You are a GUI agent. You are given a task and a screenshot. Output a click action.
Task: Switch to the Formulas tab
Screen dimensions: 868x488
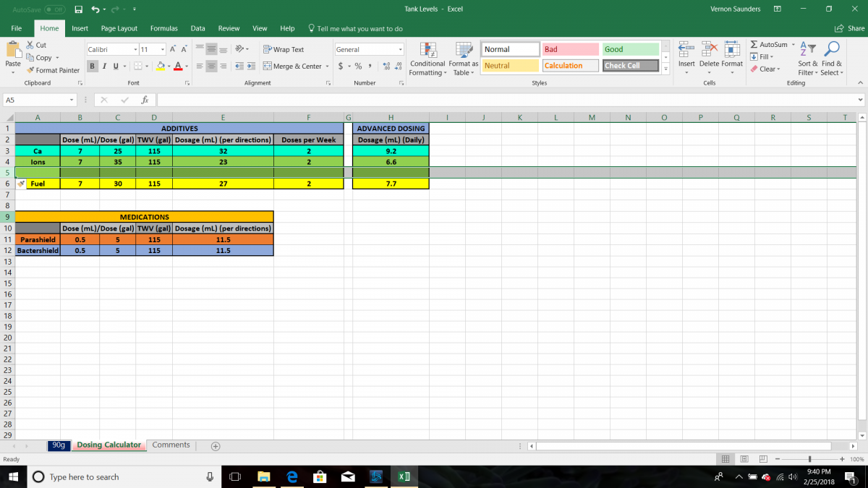164,28
